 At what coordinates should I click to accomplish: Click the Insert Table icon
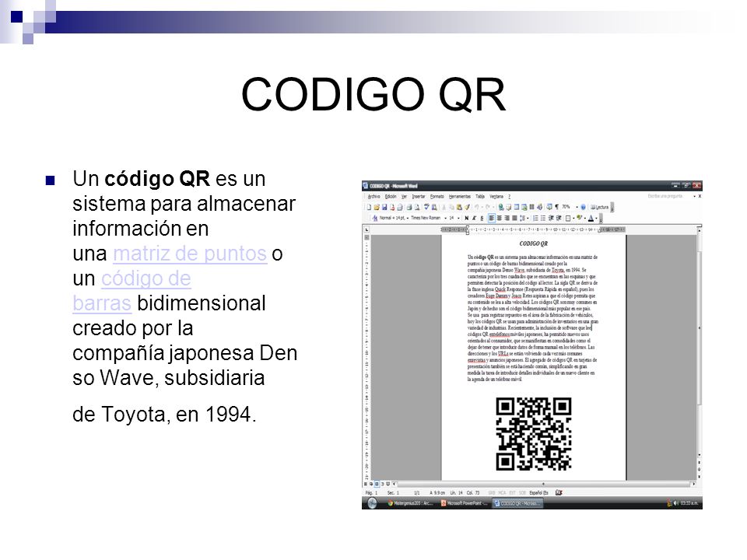[517, 207]
